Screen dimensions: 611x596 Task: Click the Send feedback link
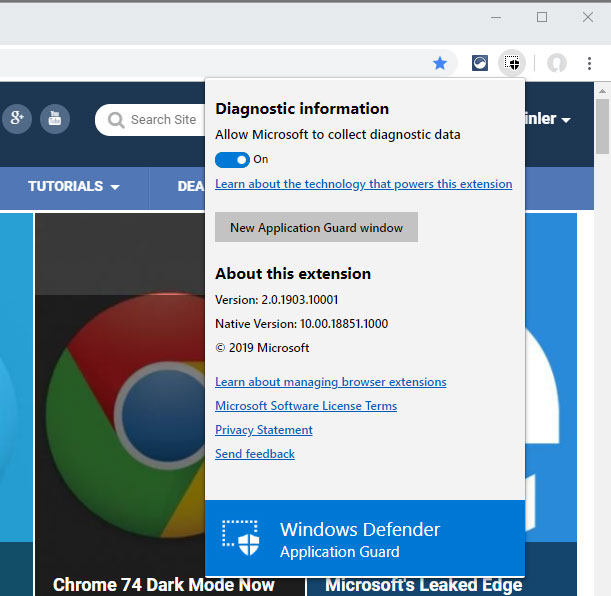pyautogui.click(x=255, y=454)
